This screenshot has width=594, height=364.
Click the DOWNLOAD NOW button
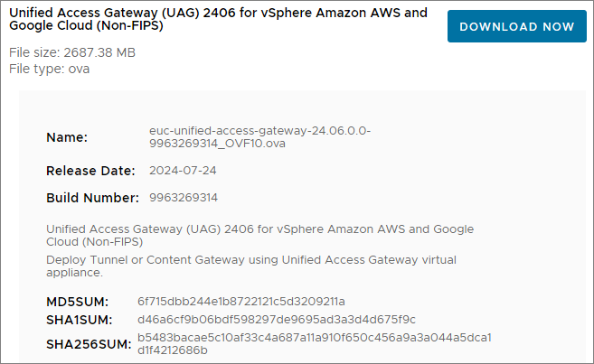tap(516, 26)
